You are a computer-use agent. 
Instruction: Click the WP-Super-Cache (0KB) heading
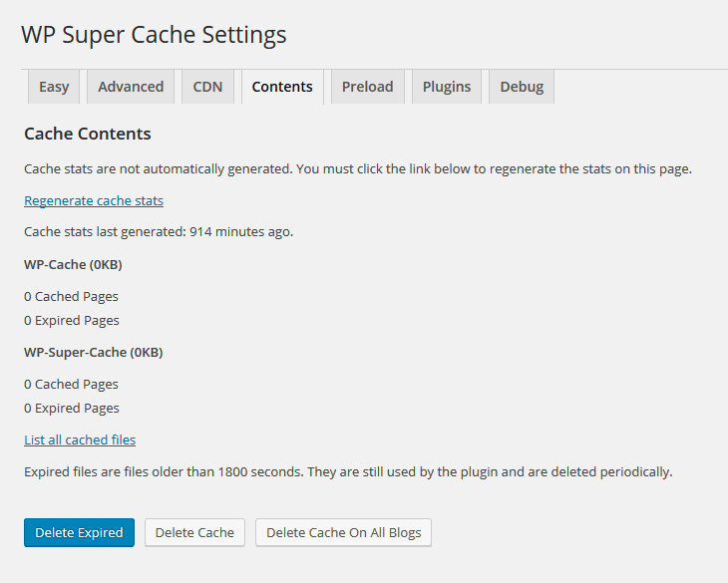click(94, 353)
